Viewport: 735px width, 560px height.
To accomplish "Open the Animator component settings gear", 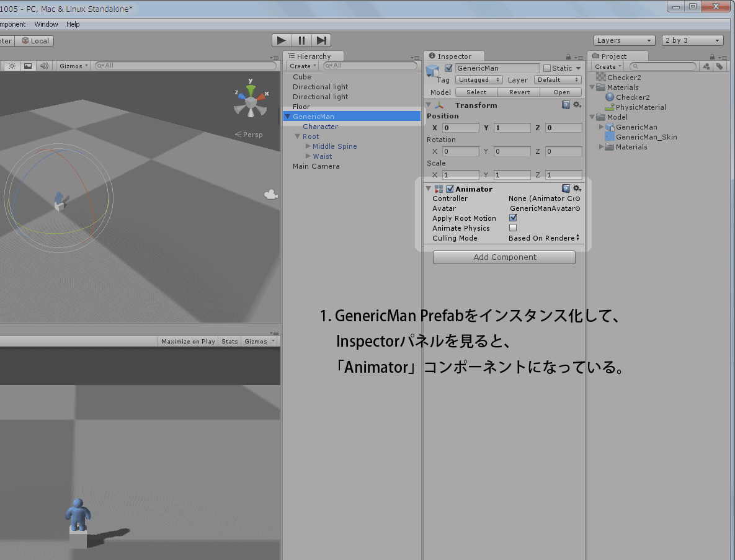I will pos(577,188).
